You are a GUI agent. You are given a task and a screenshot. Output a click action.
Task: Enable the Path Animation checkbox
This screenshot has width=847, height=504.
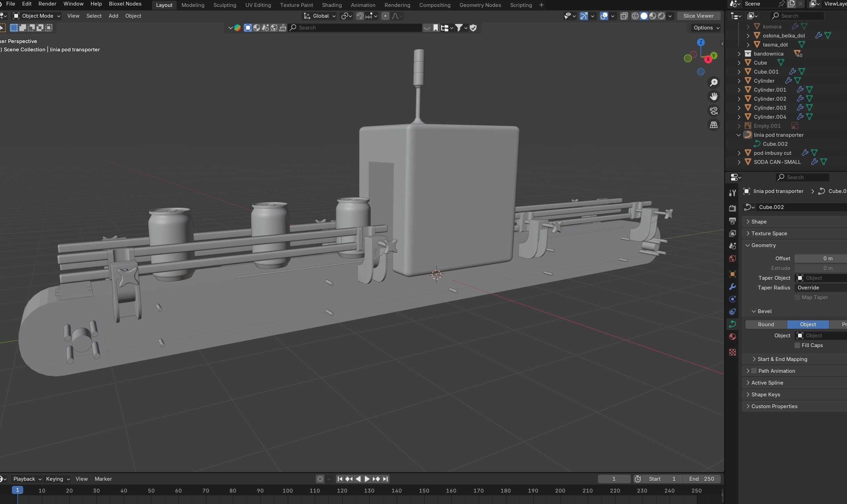[754, 371]
